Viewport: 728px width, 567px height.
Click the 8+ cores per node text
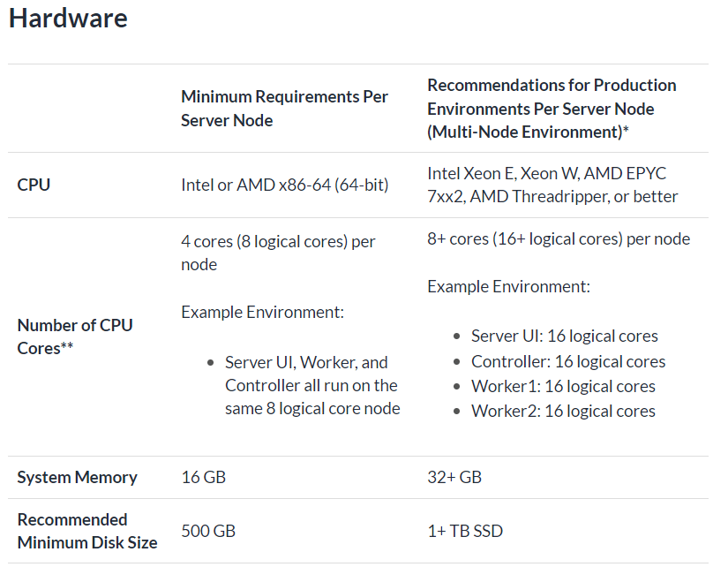click(x=559, y=239)
